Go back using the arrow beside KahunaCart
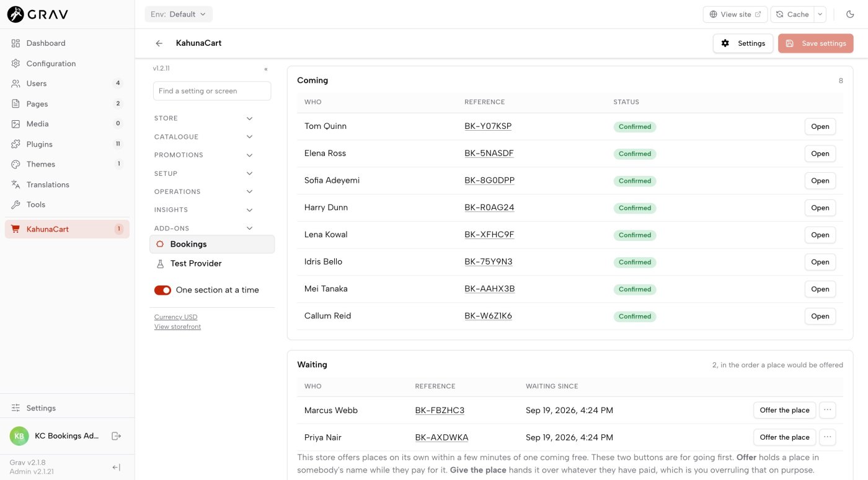 tap(159, 43)
